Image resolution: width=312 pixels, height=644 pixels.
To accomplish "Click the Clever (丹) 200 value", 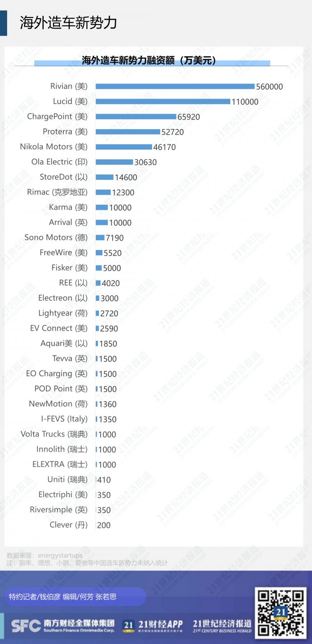I will coord(103,525).
